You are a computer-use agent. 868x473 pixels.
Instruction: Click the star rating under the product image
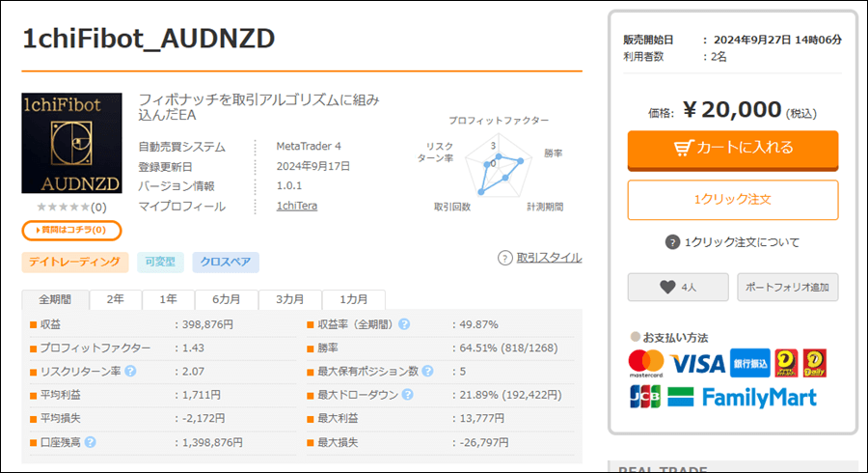[63, 208]
